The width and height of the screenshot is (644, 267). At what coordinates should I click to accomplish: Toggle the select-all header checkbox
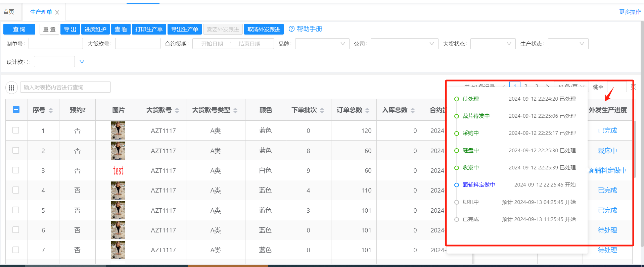pyautogui.click(x=16, y=110)
